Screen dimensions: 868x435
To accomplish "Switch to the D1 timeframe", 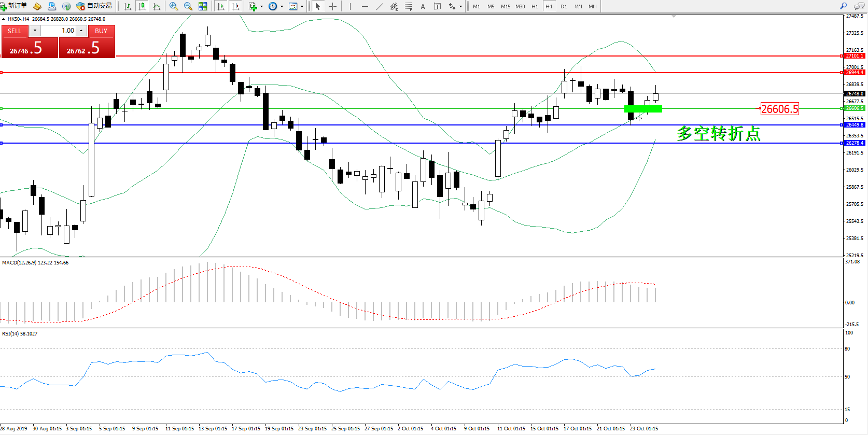I will pos(564,7).
